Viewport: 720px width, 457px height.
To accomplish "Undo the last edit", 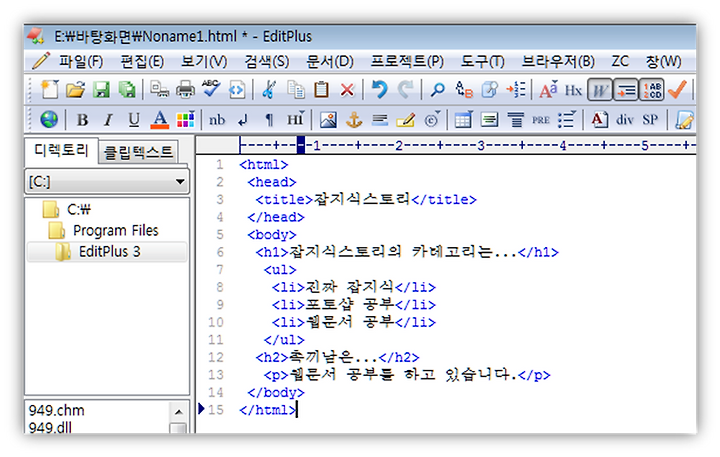I will [379, 90].
